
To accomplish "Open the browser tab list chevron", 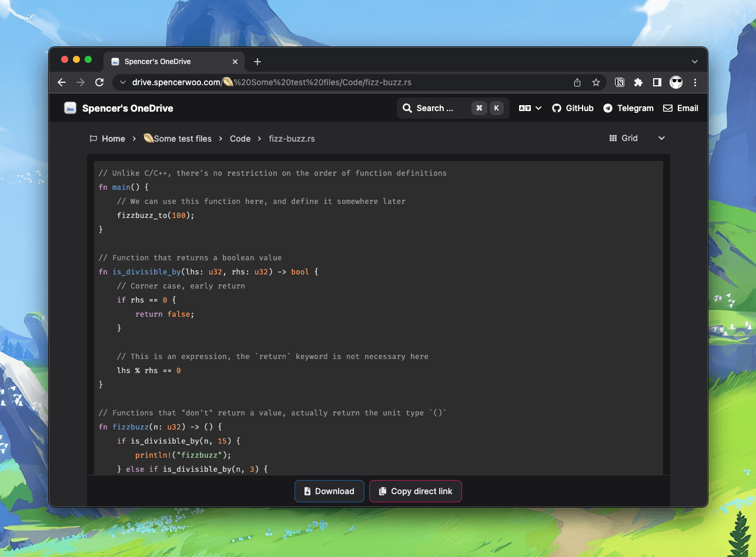I will point(694,61).
